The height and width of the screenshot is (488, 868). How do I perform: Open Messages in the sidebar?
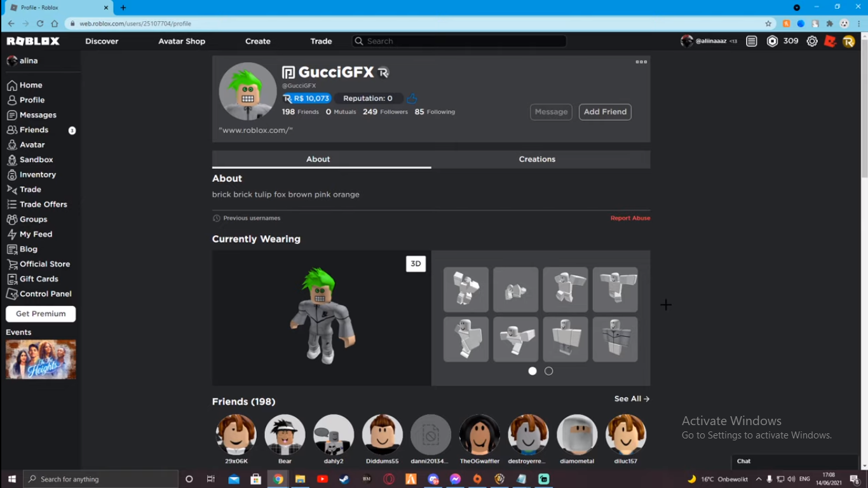click(x=32, y=115)
